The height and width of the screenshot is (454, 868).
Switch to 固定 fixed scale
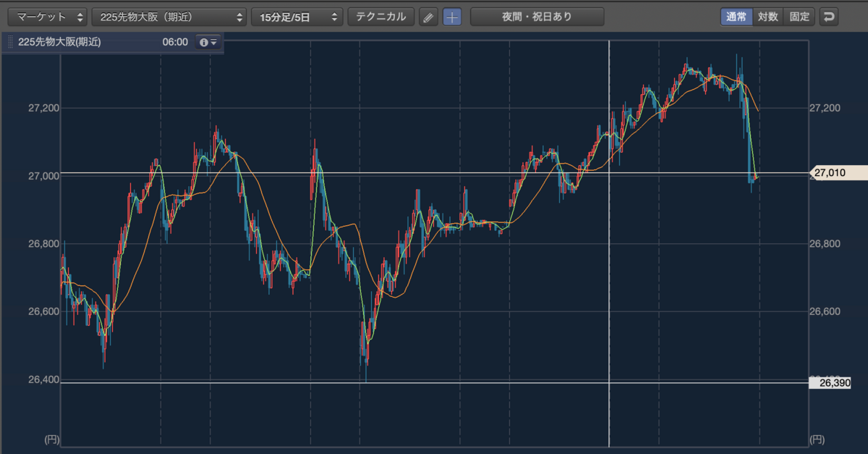click(x=799, y=17)
